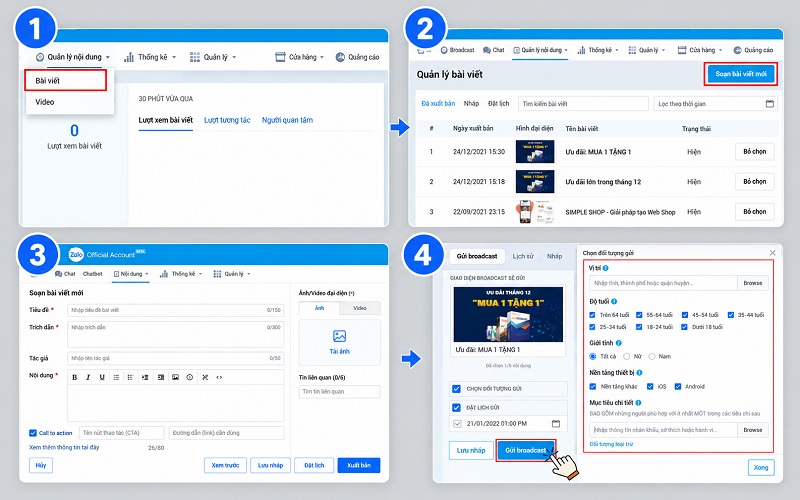800x500 pixels.
Task: Click SIMPLE SHOP post thumbnail image
Action: (534, 212)
